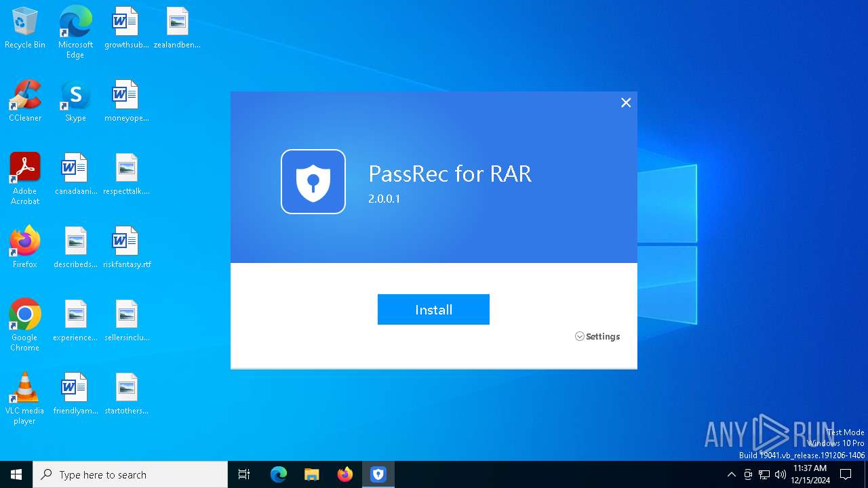Select the sellersinclu image file icon
The height and width of the screenshot is (488, 868).
pyautogui.click(x=126, y=321)
